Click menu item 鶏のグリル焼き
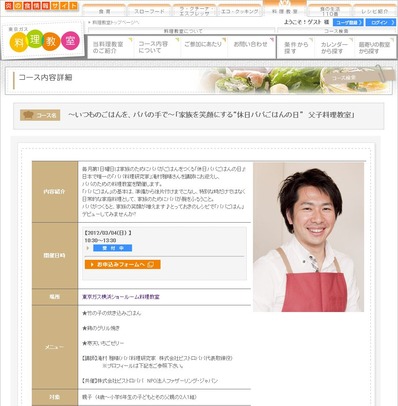The width and height of the screenshot is (398, 406). click(101, 328)
